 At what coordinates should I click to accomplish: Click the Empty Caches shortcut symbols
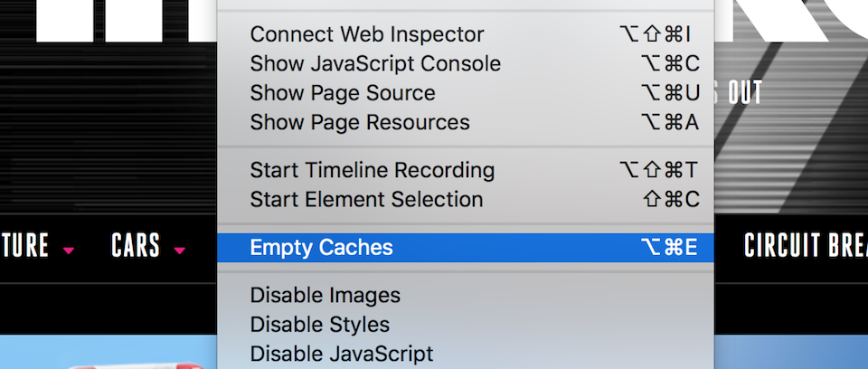click(x=669, y=248)
